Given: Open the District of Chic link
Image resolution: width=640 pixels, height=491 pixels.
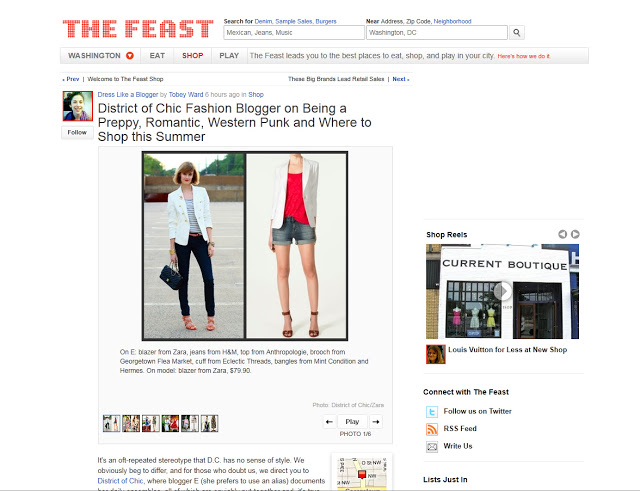Looking at the screenshot, I should (x=120, y=481).
